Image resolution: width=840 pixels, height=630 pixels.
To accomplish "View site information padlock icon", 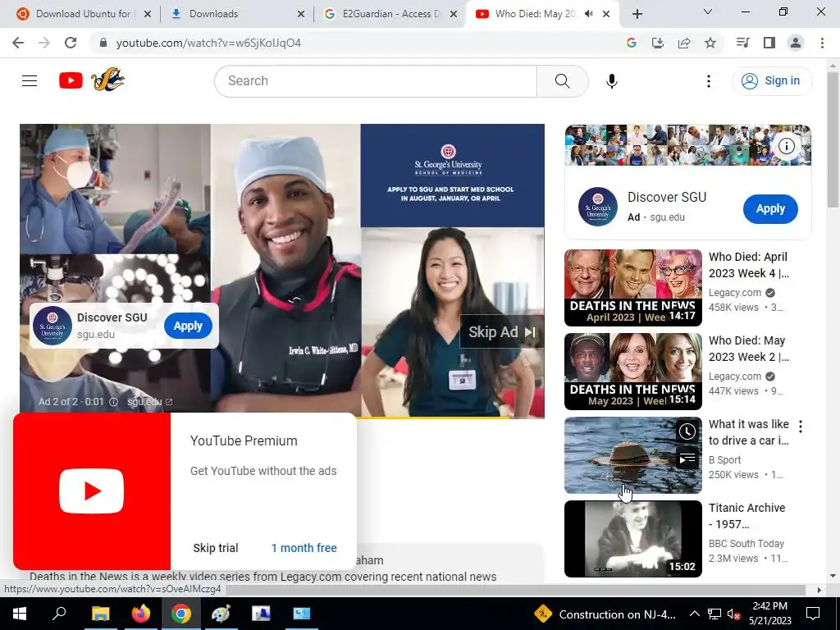I will tap(103, 43).
